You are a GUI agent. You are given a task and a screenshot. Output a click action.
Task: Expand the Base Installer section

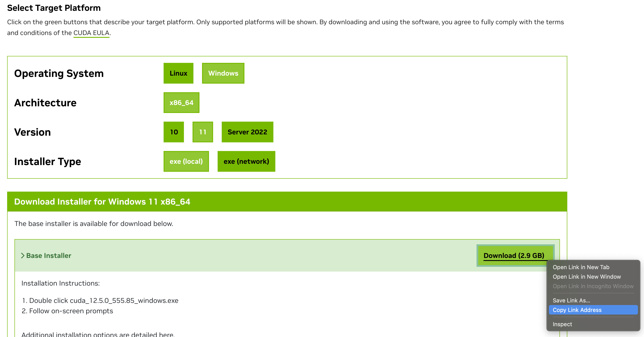tap(46, 255)
